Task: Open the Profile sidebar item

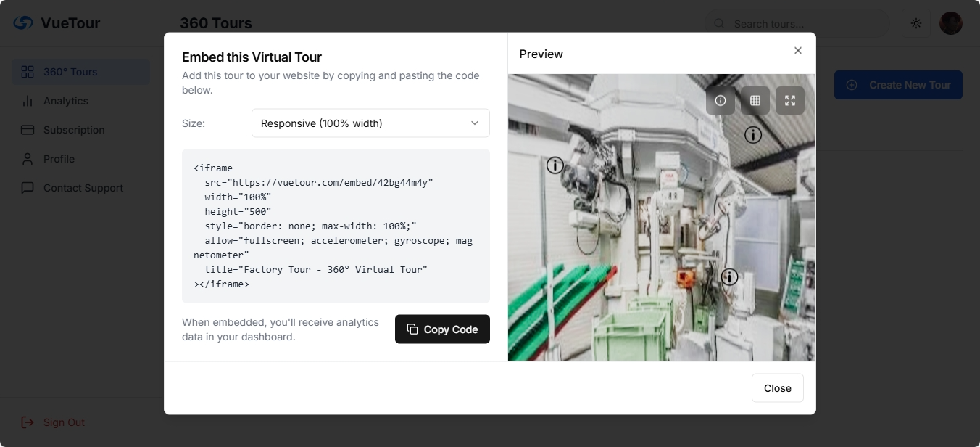Action: (x=80, y=159)
